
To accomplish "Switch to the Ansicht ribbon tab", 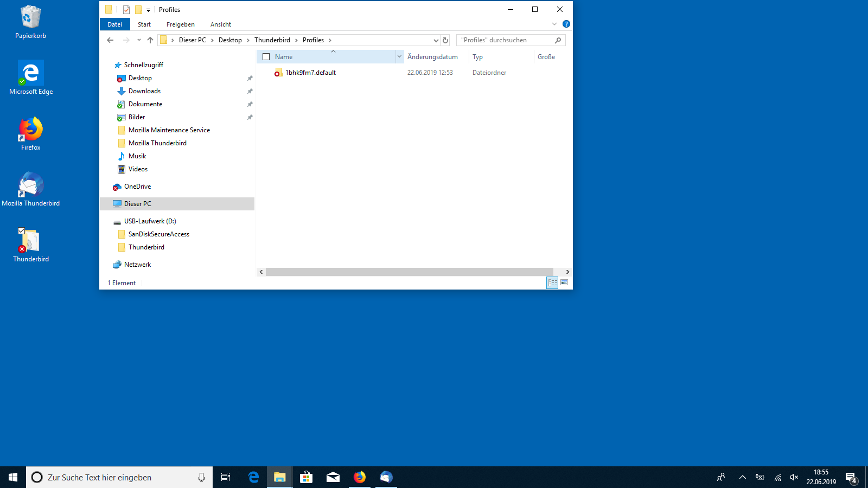I will (220, 24).
